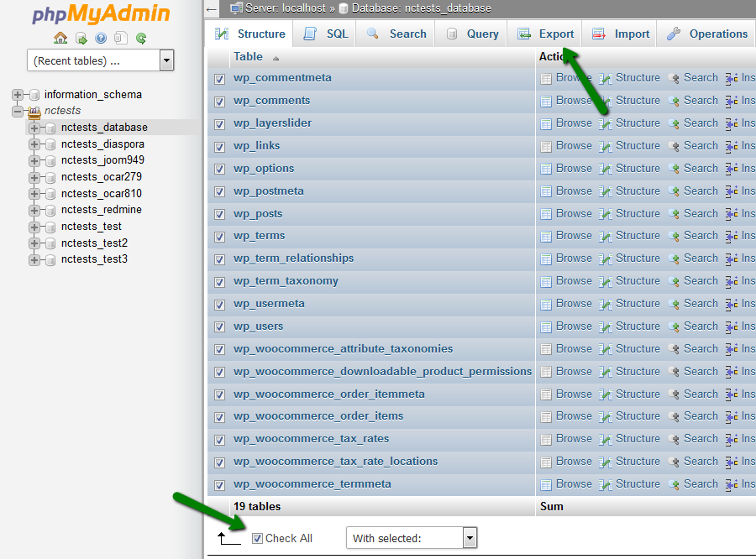Toggle the Check All checkbox
Screen dimensions: 756x559
coord(258,538)
